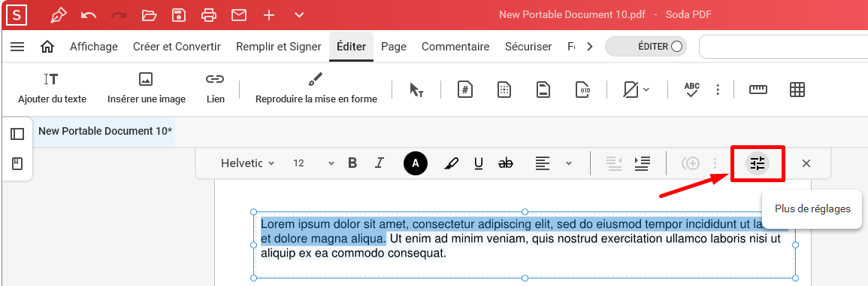868x286 pixels.
Task: Open the Remplir et Signer tab
Action: coord(279,47)
